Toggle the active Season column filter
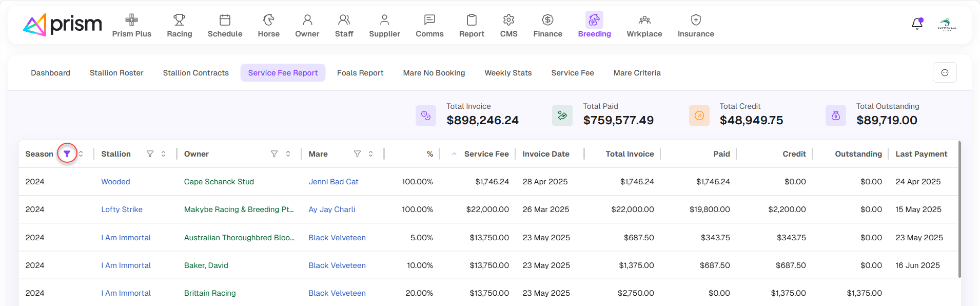Viewport: 980px width, 306px height. coord(67,154)
